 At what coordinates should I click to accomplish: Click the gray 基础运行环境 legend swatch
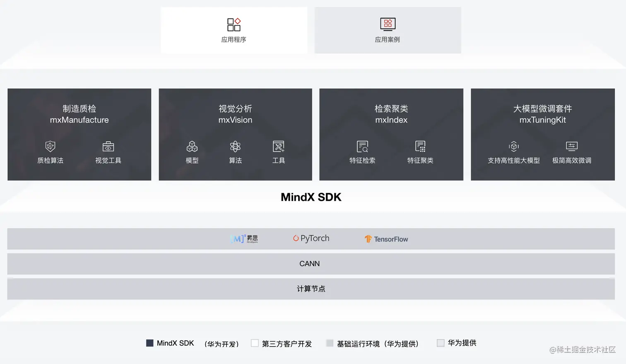330,343
